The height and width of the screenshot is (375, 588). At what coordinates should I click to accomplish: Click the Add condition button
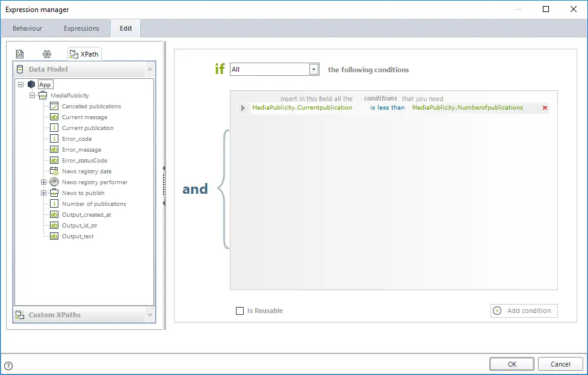(x=524, y=311)
